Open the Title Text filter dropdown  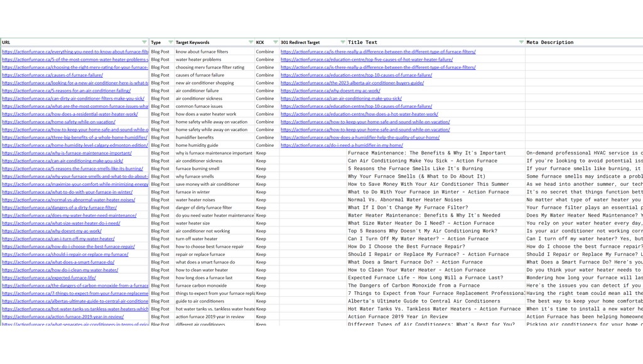521,42
